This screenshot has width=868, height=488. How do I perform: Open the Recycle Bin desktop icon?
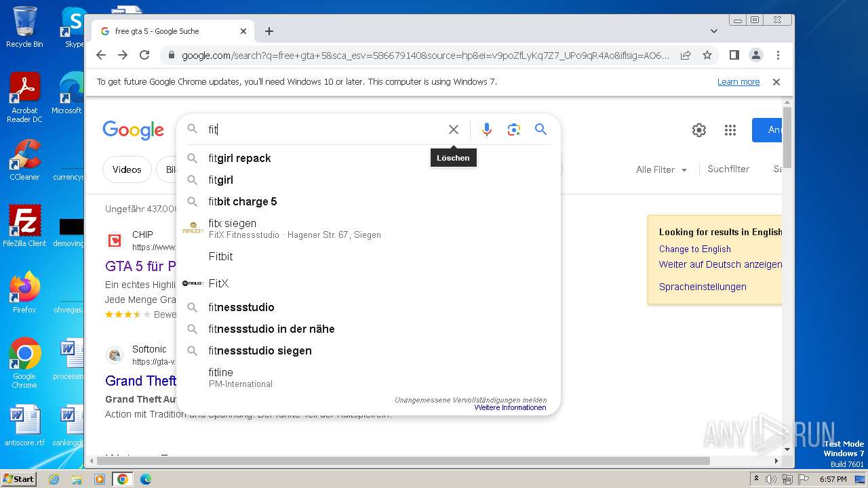24,27
